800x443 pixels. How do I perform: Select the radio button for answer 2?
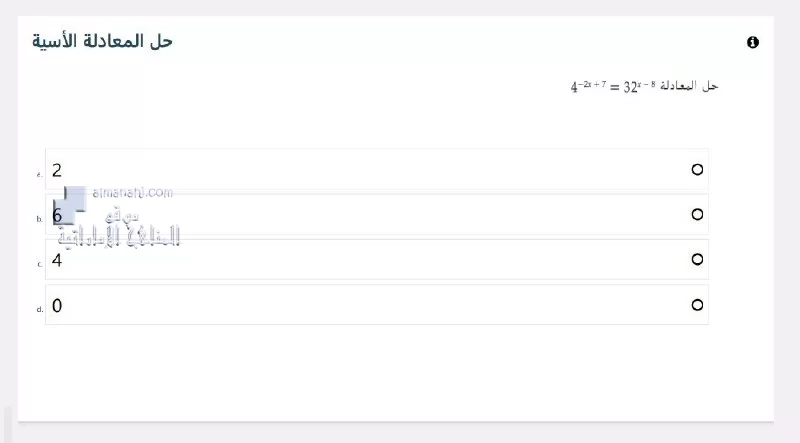pyautogui.click(x=697, y=169)
